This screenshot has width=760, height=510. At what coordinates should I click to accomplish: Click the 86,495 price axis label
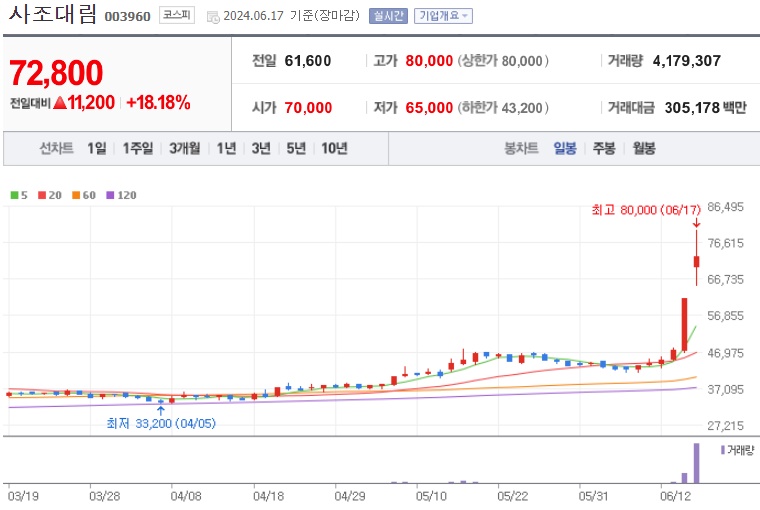click(x=725, y=207)
